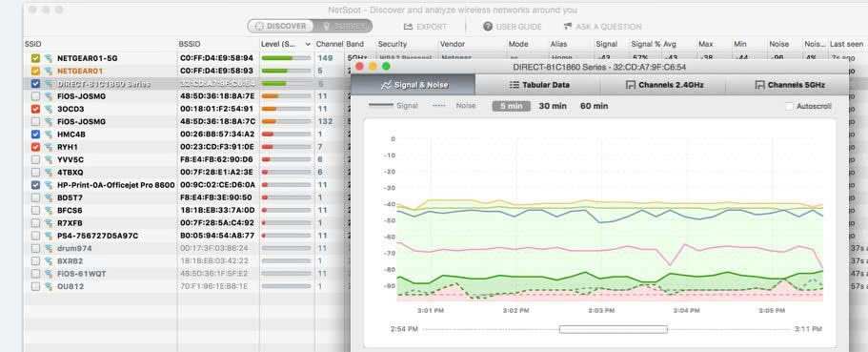Click the Export icon in the toolbar

[409, 27]
